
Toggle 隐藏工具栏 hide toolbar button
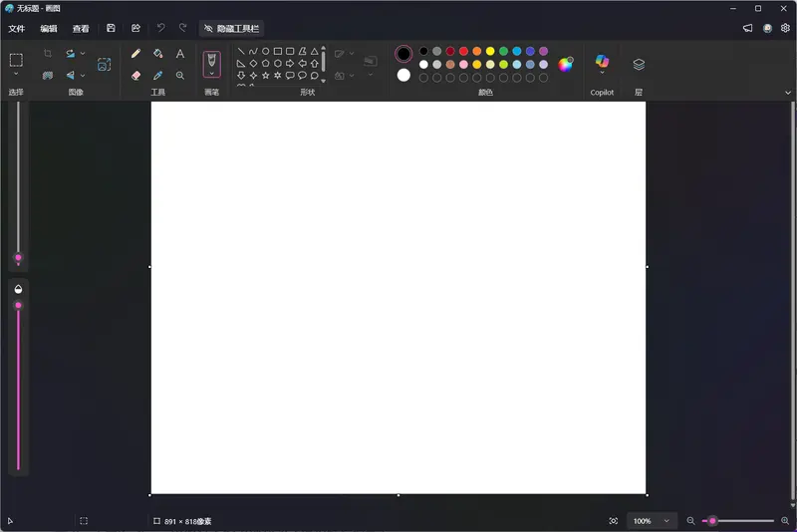(x=231, y=29)
